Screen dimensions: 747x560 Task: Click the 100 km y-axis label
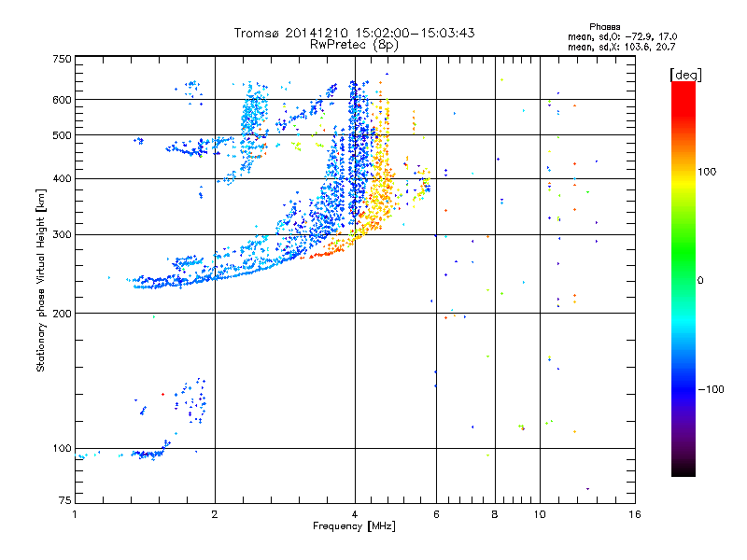(63, 449)
